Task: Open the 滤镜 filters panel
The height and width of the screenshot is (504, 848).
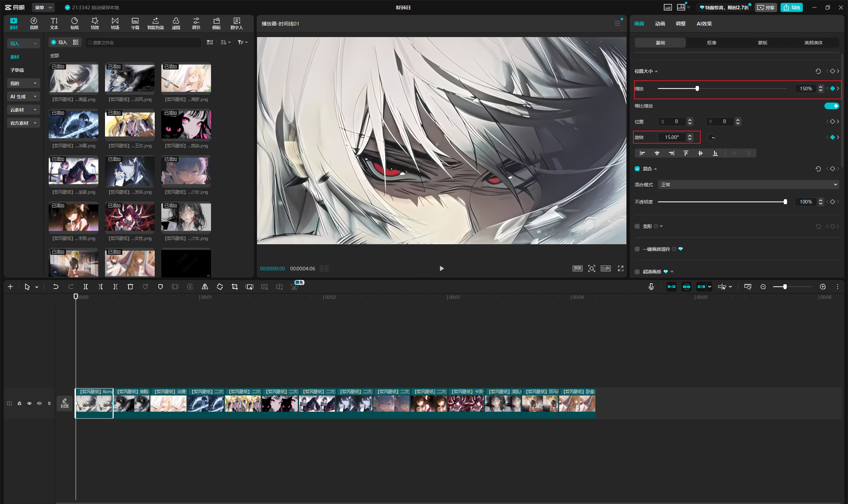Action: click(176, 23)
